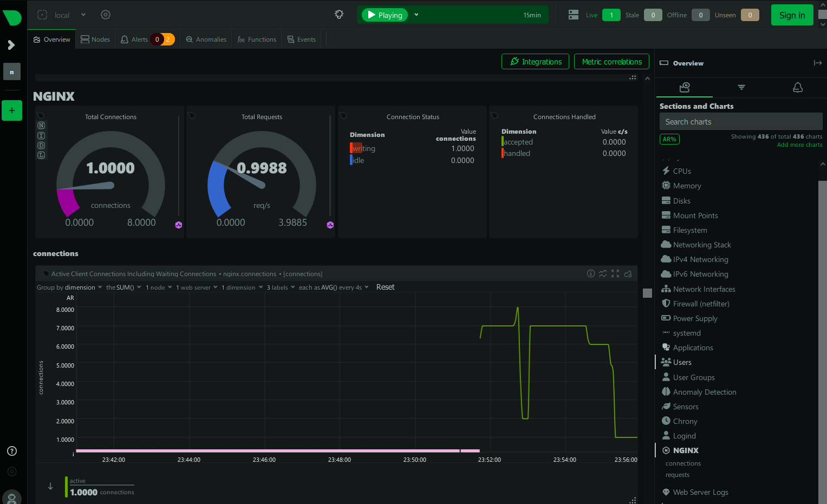Change chart type via line icon
Viewport: 827px width, 504px height.
(x=603, y=273)
